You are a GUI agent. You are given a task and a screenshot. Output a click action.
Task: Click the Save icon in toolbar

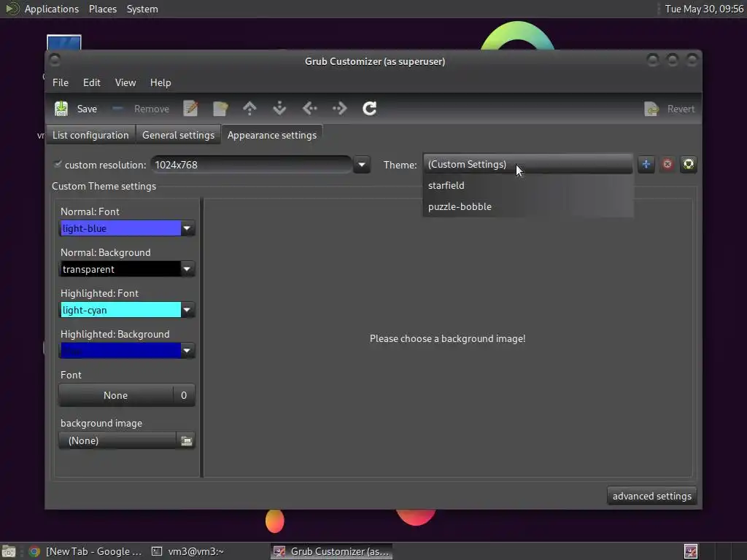[x=61, y=109]
